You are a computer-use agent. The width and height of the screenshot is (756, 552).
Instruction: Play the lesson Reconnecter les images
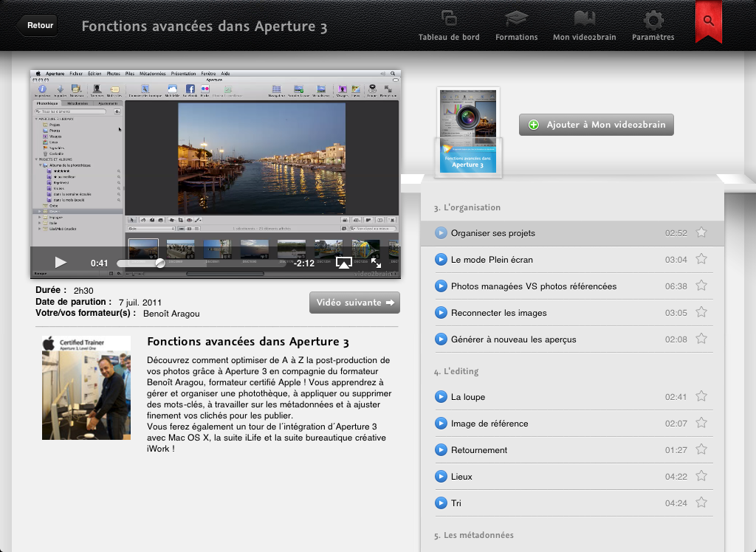coord(441,312)
